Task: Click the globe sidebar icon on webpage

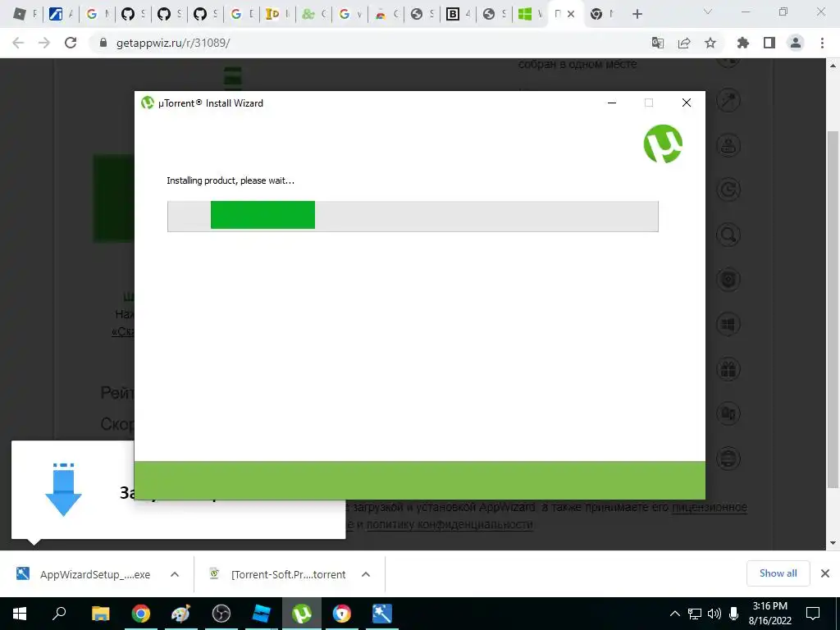Action: [728, 459]
